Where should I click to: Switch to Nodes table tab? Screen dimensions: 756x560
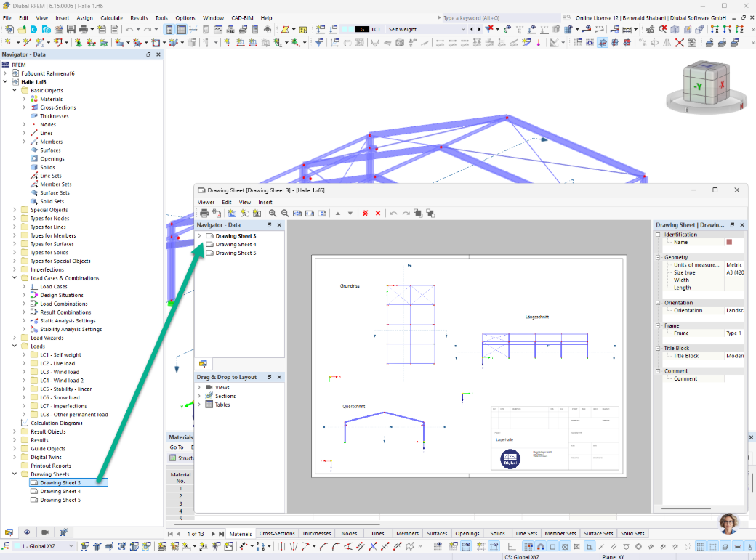click(349, 534)
